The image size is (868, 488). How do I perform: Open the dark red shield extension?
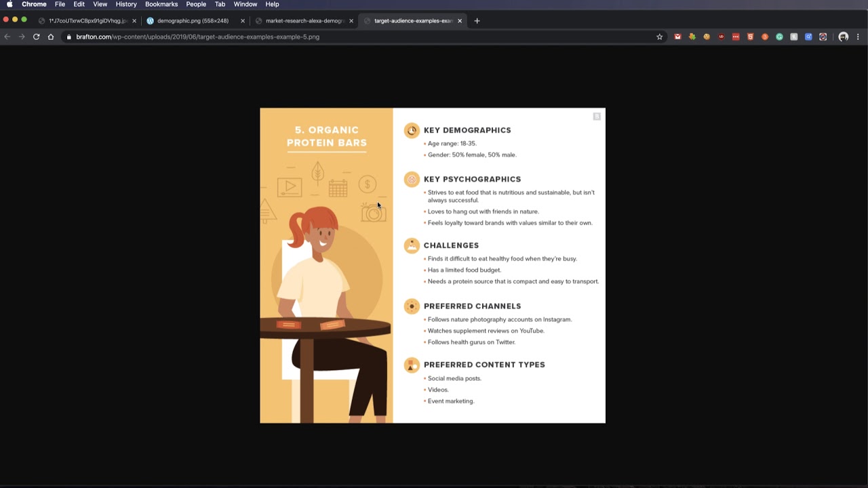click(721, 37)
